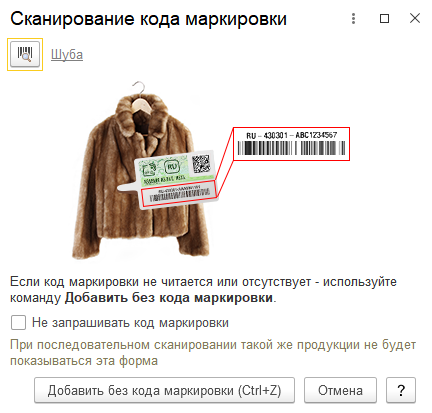Click the grey hint text about sequential scanning
Viewport: 432px width, 413px height.
click(x=213, y=353)
